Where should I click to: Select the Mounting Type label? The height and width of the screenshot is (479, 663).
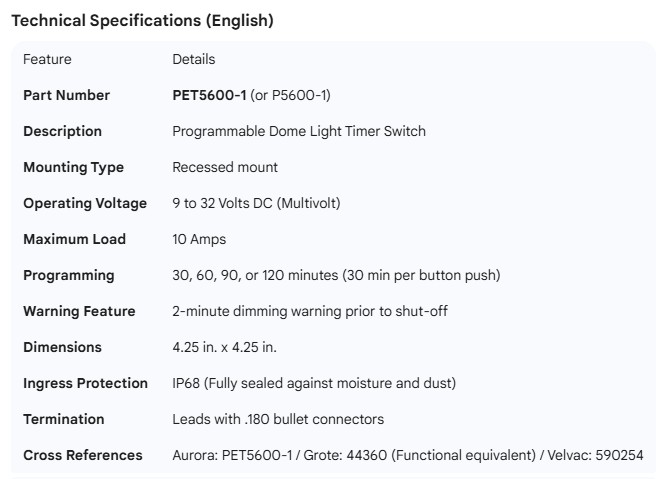pyautogui.click(x=73, y=167)
